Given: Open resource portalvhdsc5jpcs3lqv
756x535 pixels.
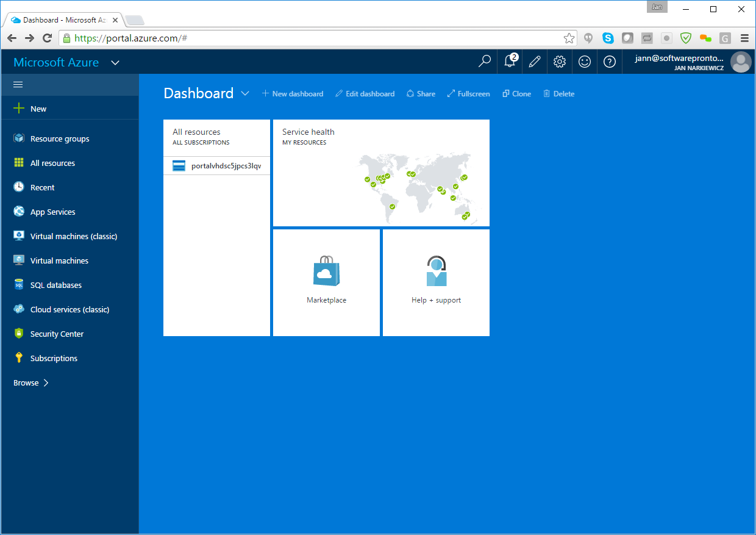Looking at the screenshot, I should 216,166.
